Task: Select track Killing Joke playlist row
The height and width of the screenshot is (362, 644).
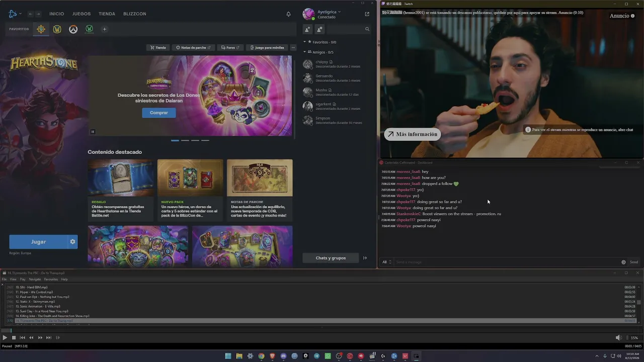Action: pos(322,316)
